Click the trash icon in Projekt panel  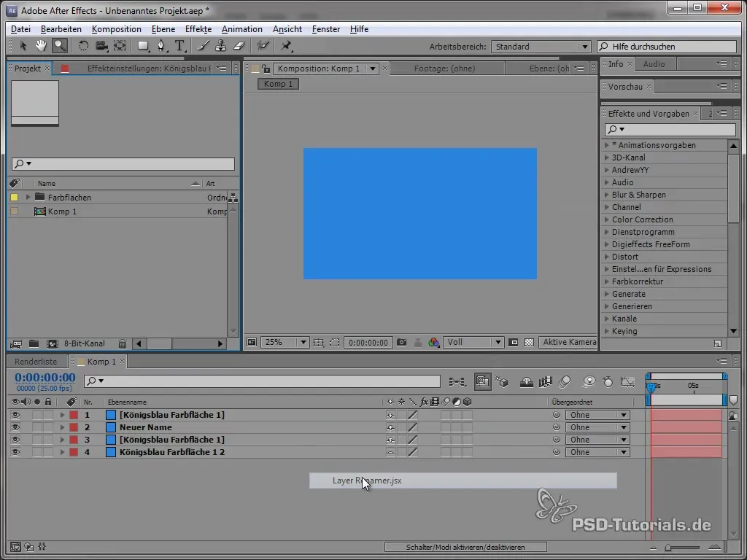[123, 344]
